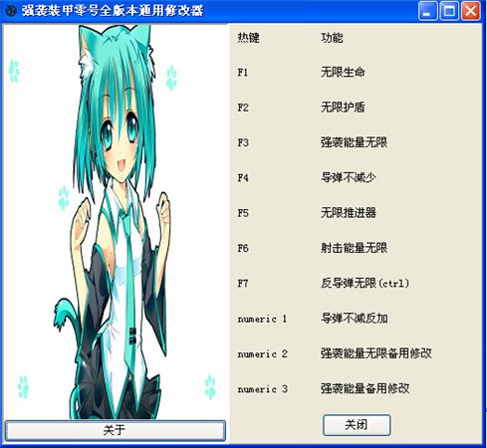Select the 强袭能量无限备用修改 text
Viewport: 487px width, 448px height.
pyautogui.click(x=376, y=353)
